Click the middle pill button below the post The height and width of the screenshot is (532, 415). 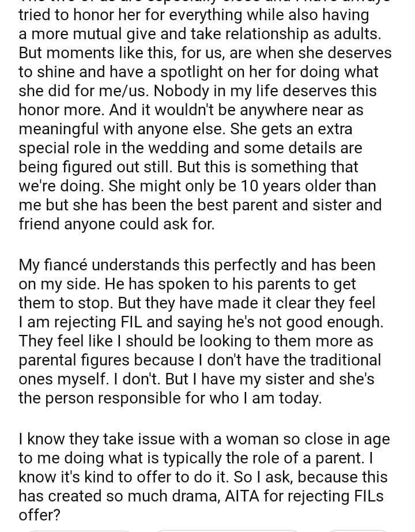click(x=228, y=530)
